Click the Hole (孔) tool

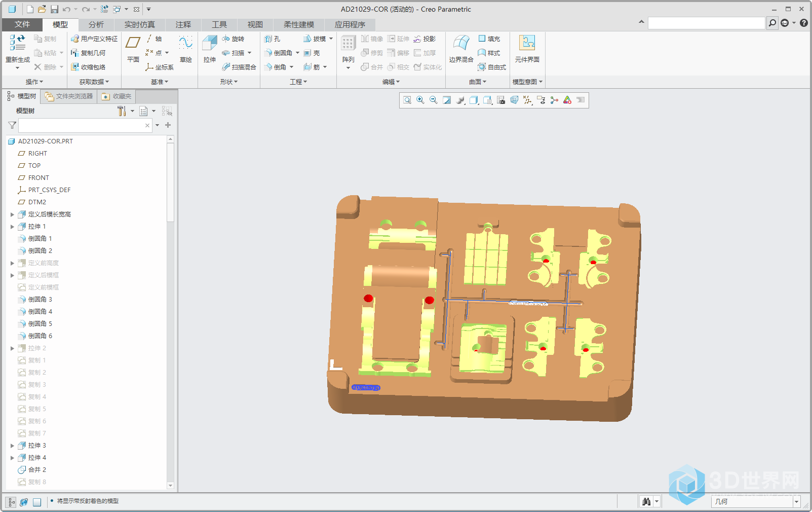[273, 39]
